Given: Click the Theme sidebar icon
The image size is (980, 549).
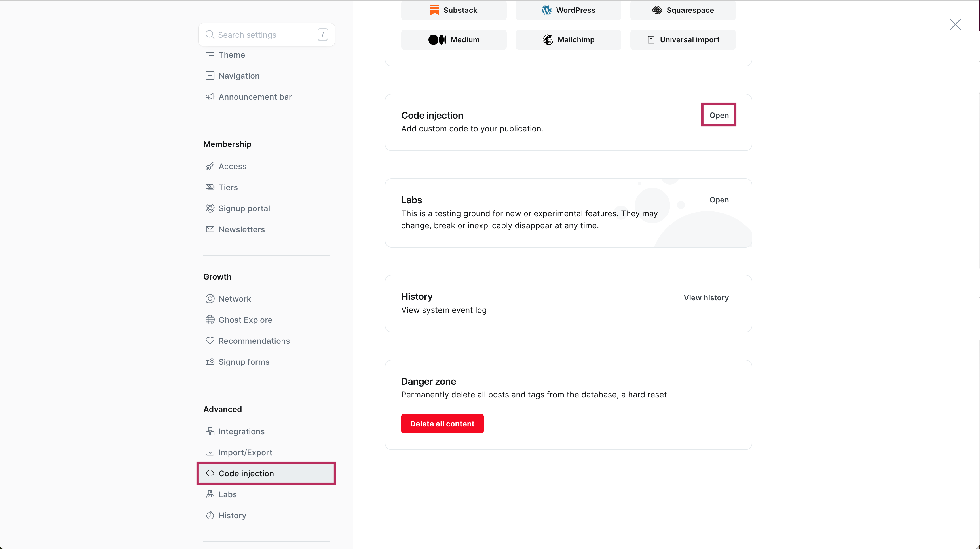Looking at the screenshot, I should (210, 55).
